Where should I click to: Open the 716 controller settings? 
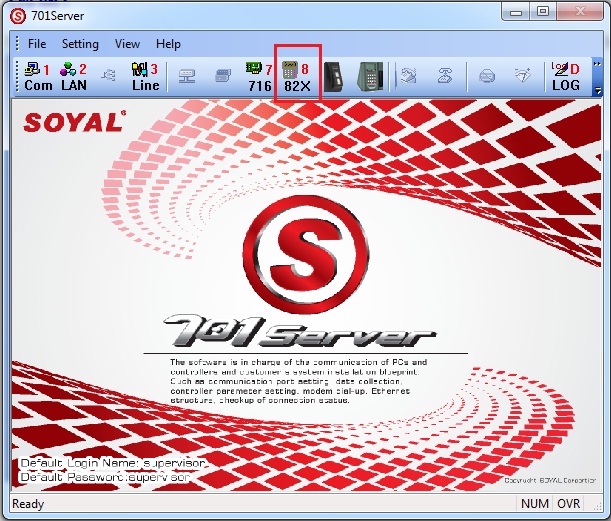260,77
